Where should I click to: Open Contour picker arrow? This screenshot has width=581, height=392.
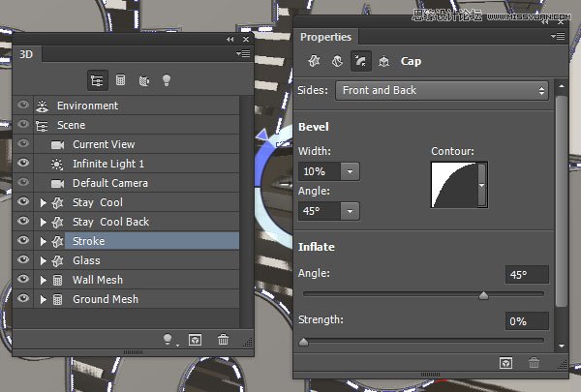[x=481, y=185]
